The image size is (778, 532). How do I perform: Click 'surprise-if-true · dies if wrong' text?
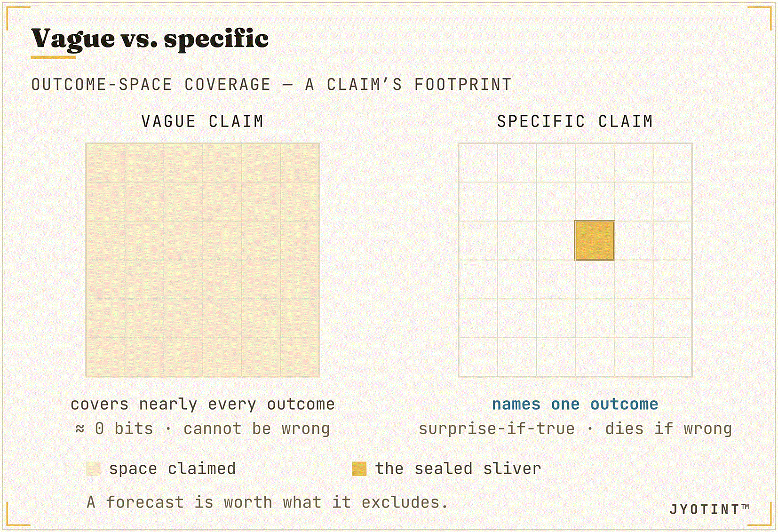(575, 429)
